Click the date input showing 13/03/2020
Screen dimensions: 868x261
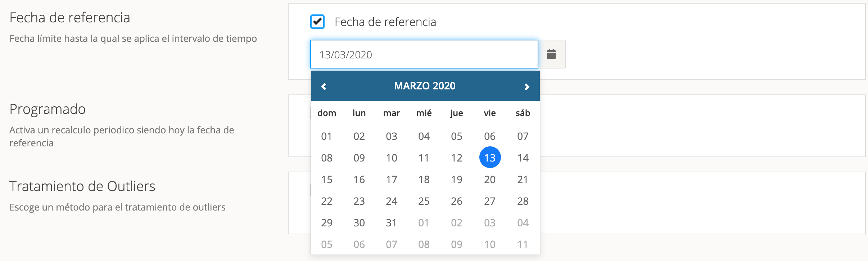click(424, 54)
